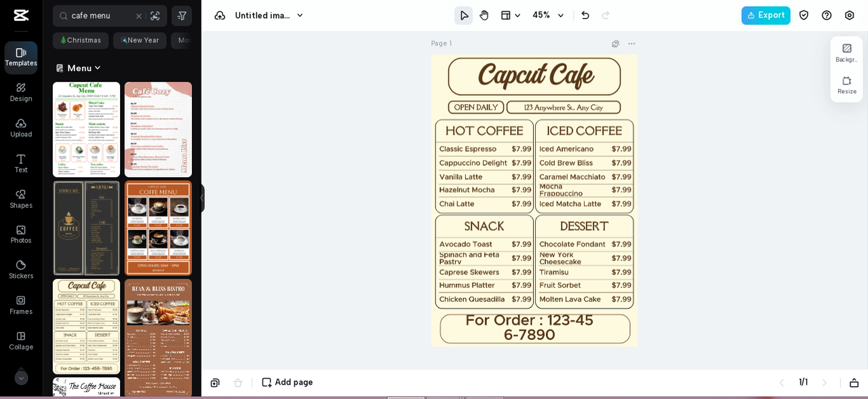The height and width of the screenshot is (399, 868).
Task: Select the Christmas tag chip
Action: coord(81,41)
